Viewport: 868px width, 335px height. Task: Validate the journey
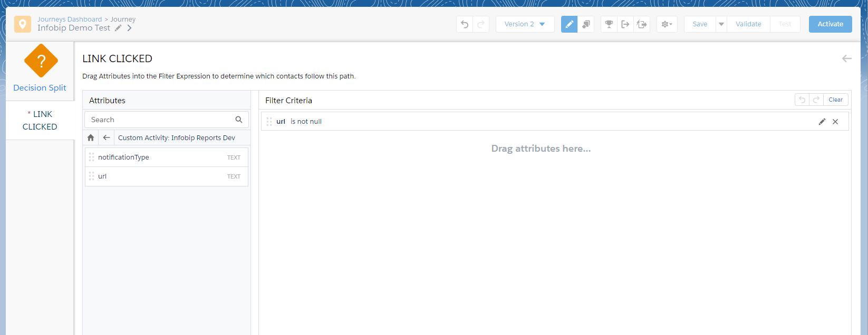748,24
